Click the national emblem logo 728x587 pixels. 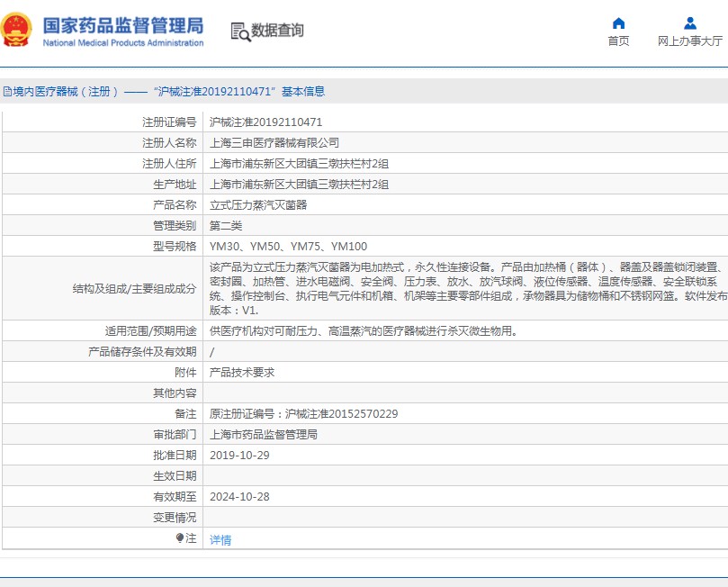16,30
